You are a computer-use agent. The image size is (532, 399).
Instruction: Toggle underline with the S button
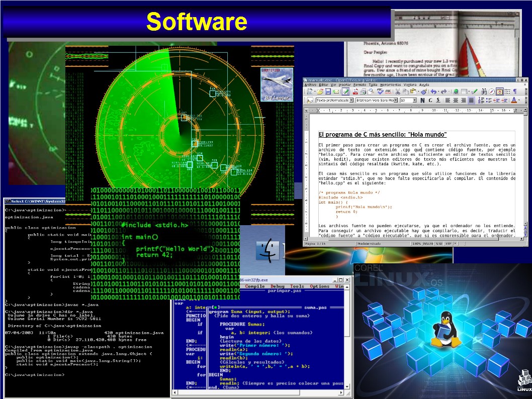[x=437, y=100]
